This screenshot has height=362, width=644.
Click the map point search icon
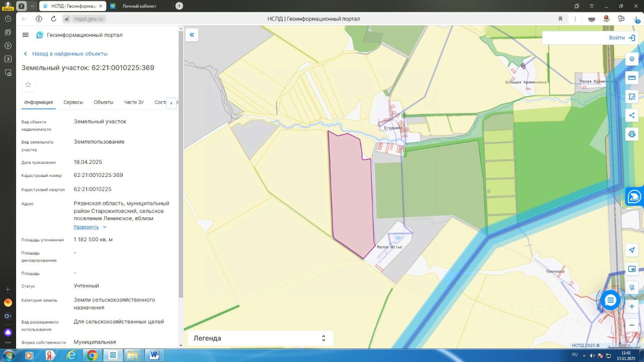(632, 288)
